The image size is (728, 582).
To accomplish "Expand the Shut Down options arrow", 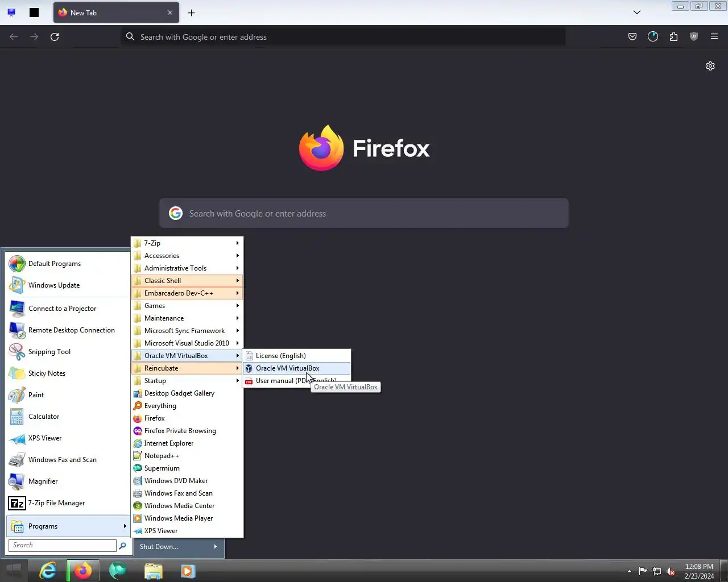I will pyautogui.click(x=216, y=547).
